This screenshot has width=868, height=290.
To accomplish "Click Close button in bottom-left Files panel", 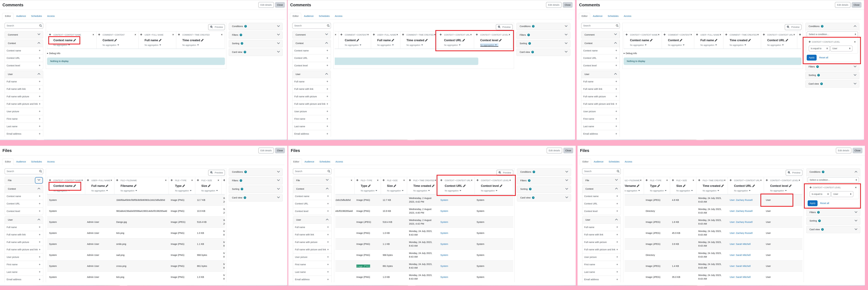I will (x=280, y=151).
